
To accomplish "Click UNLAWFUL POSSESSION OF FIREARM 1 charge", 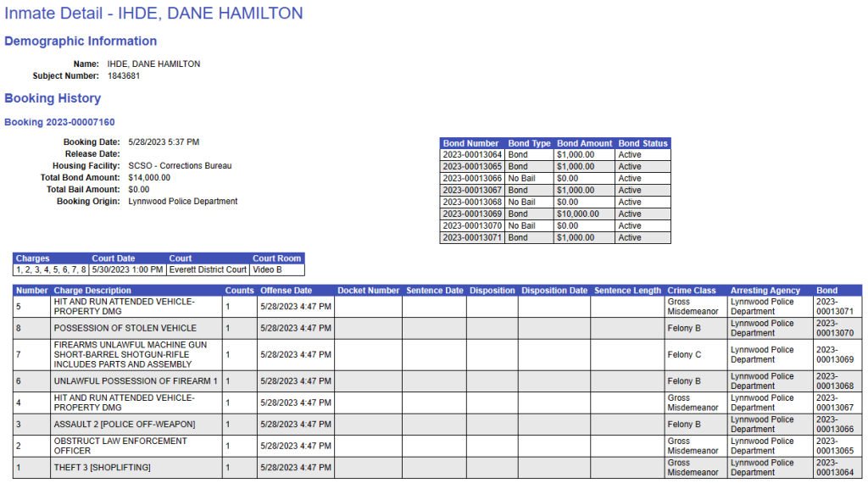I will coord(136,381).
